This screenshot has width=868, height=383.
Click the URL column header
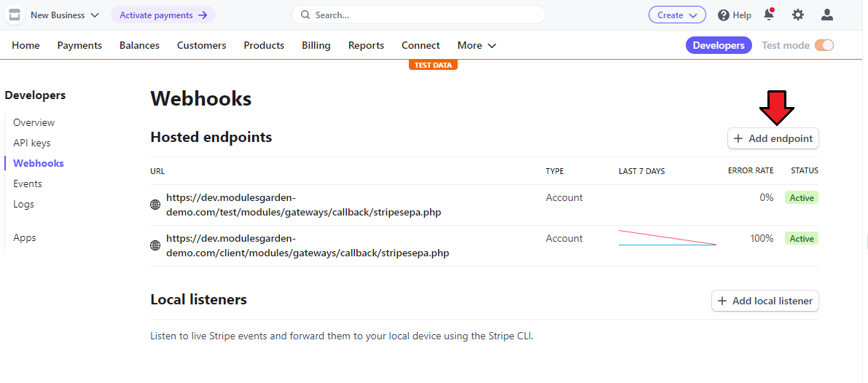[x=157, y=171]
